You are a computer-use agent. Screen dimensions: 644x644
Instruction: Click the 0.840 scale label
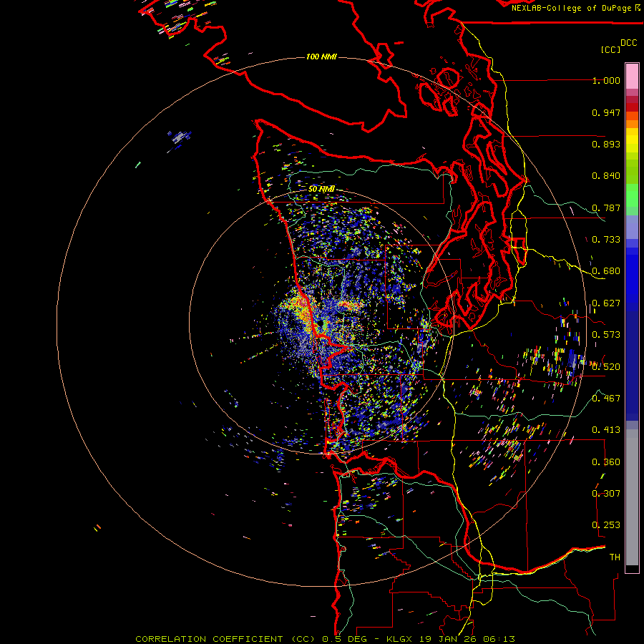click(x=606, y=176)
